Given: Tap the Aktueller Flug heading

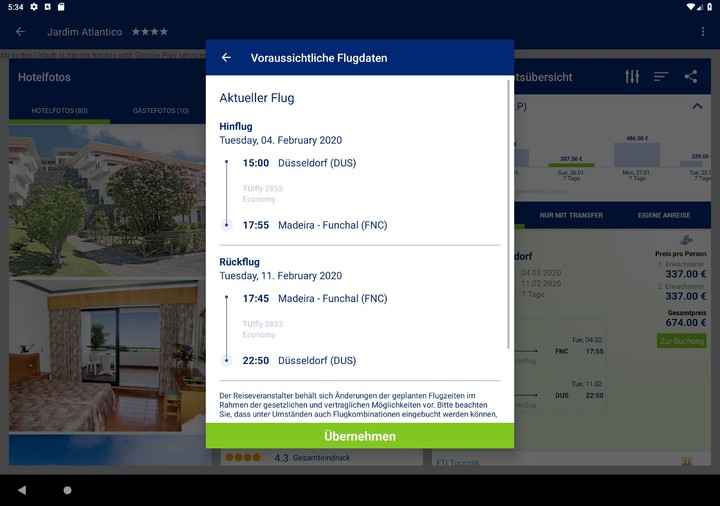Looking at the screenshot, I should click(x=257, y=98).
